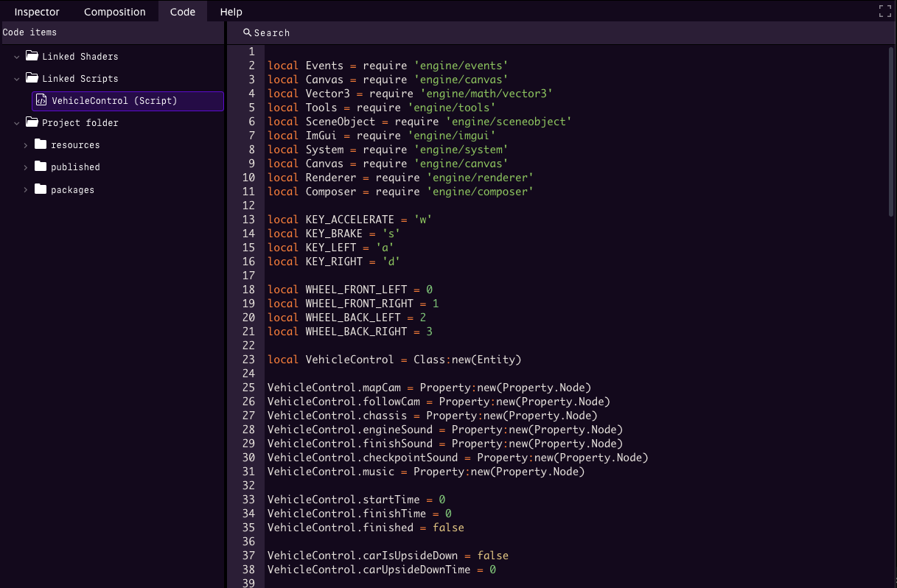Image resolution: width=897 pixels, height=588 pixels.
Task: Click the resources folder icon
Action: pos(41,144)
